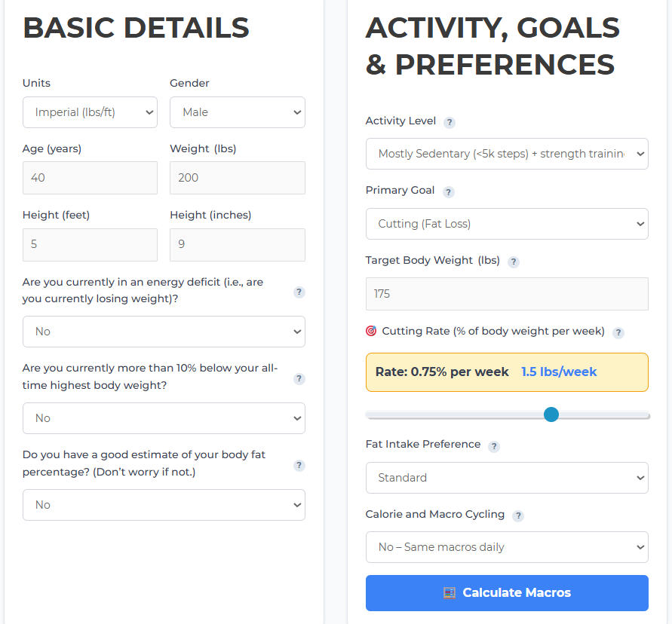Open the Activity Level help tooltip icon
672x624 pixels.
pyautogui.click(x=450, y=123)
